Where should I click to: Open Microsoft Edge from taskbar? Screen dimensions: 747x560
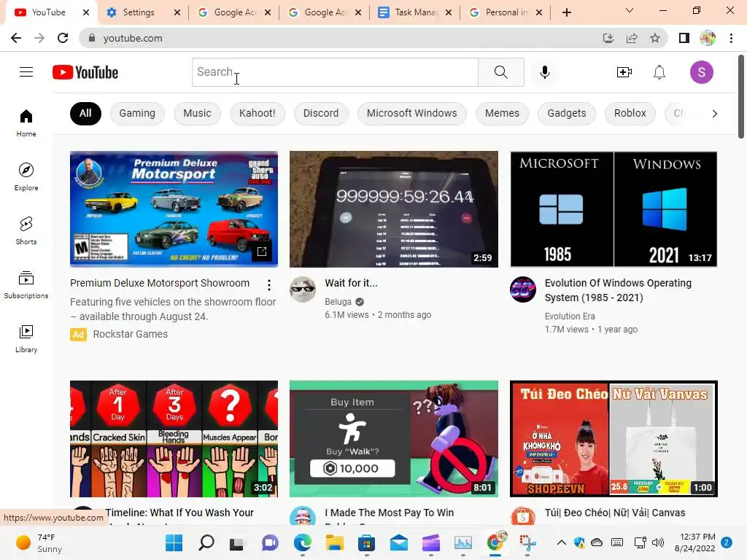pyautogui.click(x=303, y=542)
